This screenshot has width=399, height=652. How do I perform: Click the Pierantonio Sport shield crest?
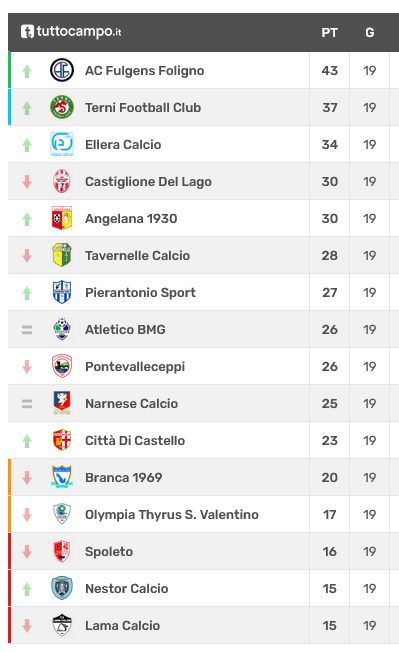62,292
